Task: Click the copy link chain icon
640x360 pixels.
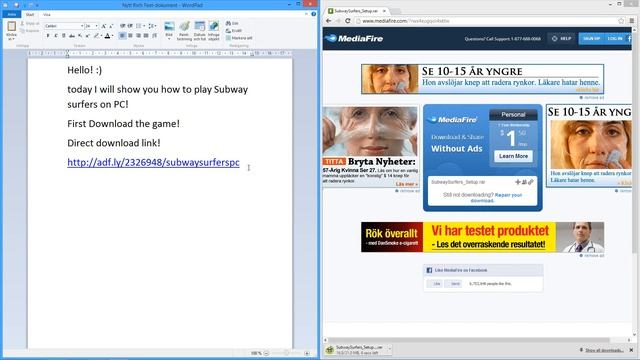Action: pyautogui.click(x=531, y=182)
